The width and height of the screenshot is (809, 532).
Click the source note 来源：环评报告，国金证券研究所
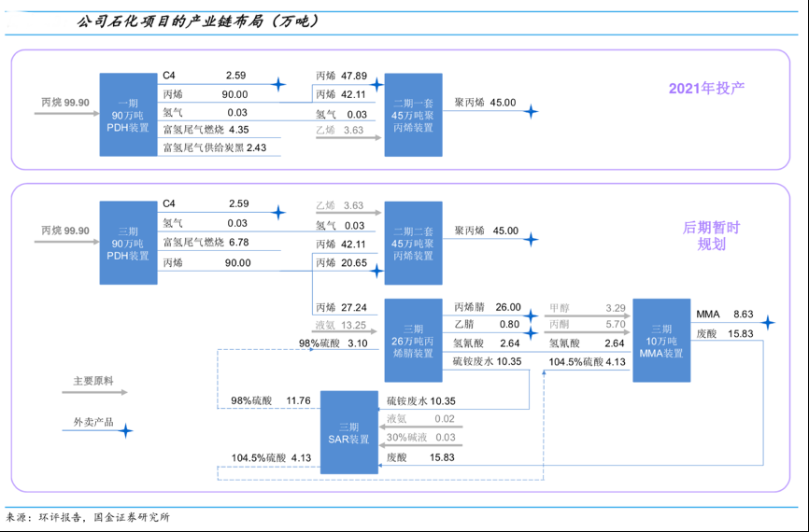pos(89,517)
